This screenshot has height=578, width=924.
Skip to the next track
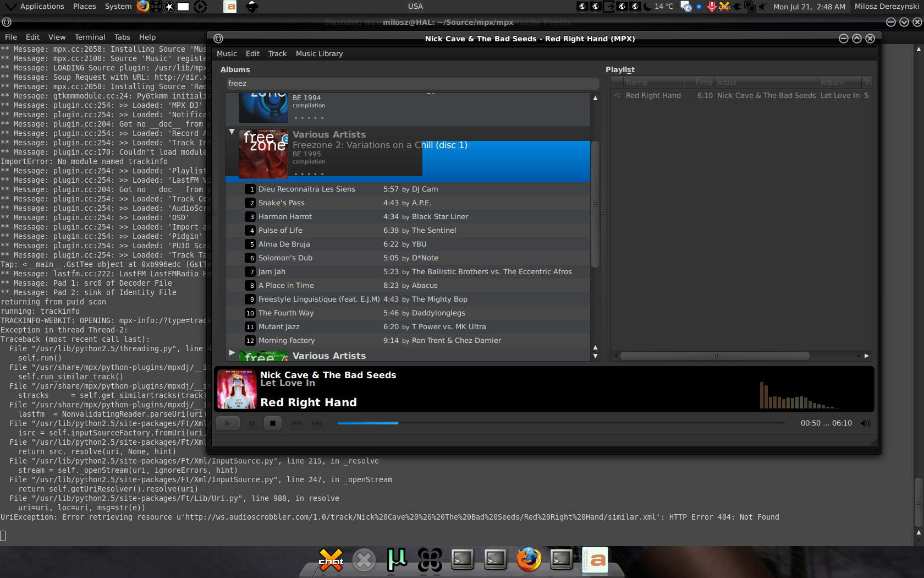(317, 423)
